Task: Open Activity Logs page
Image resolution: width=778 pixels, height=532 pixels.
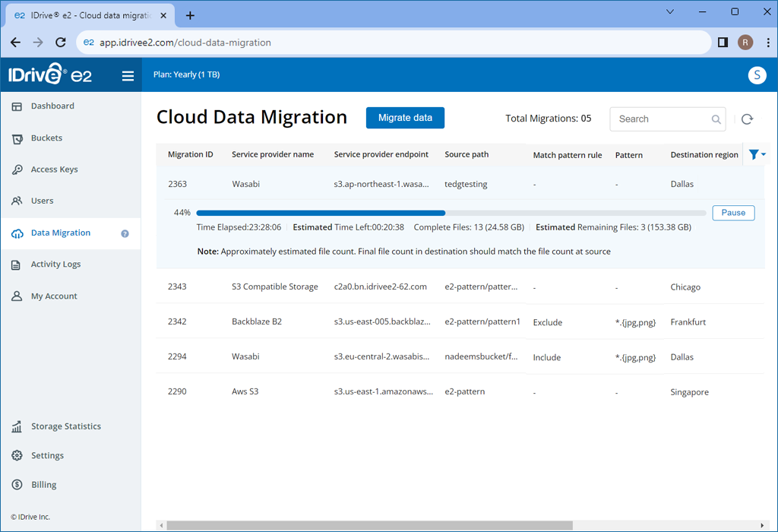Action: click(55, 264)
